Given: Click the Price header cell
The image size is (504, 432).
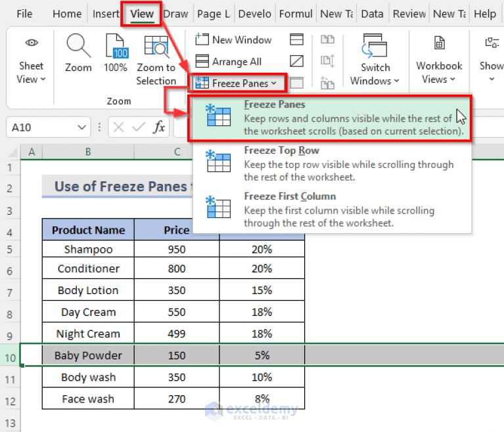Looking at the screenshot, I should (177, 230).
